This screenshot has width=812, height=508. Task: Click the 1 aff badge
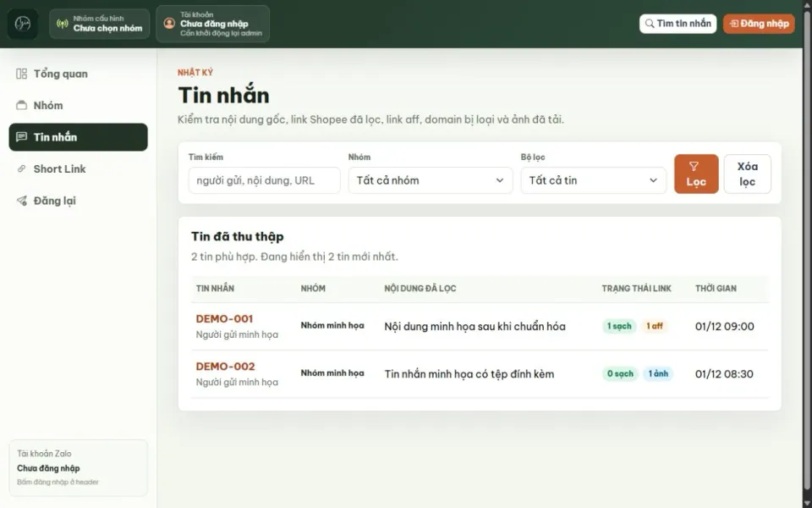click(x=654, y=326)
